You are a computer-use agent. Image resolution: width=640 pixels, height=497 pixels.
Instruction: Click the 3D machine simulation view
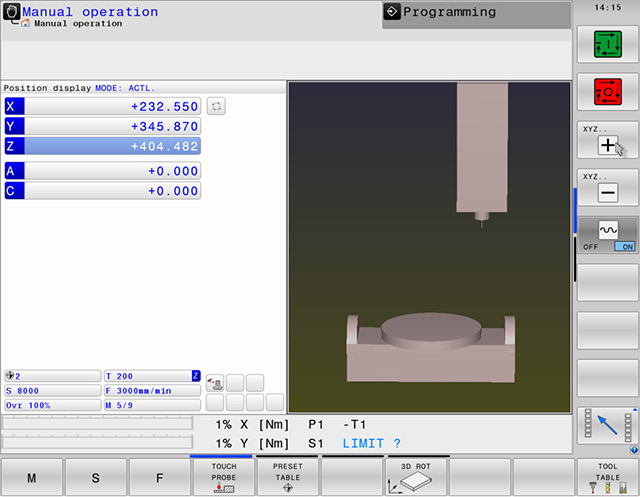tap(429, 247)
